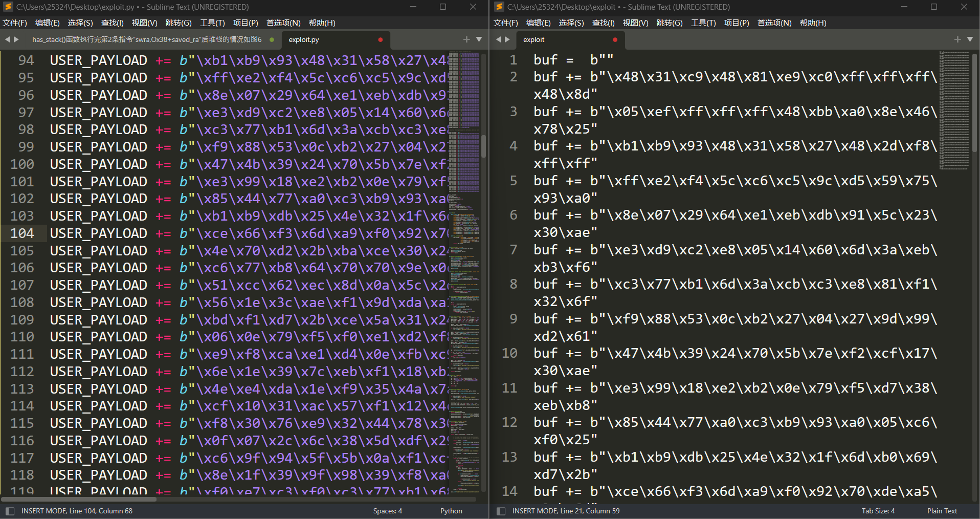The height and width of the screenshot is (519, 980).
Task: Go to previous tab in left window
Action: [8, 39]
